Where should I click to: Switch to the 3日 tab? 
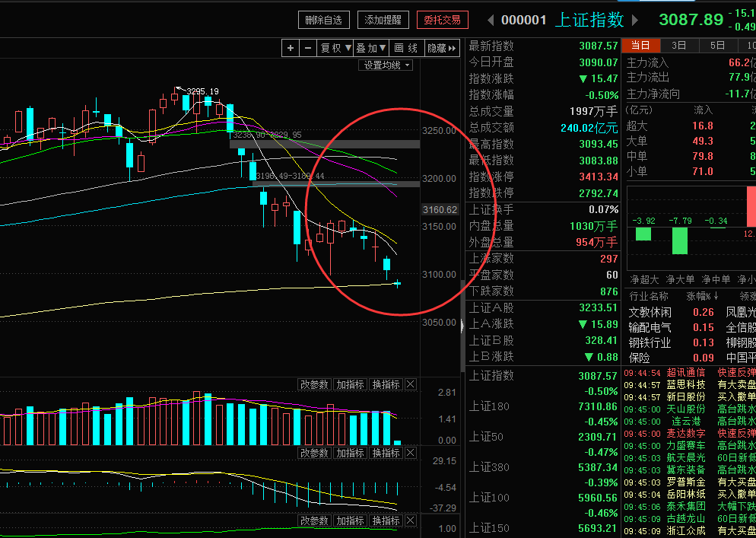click(x=679, y=46)
